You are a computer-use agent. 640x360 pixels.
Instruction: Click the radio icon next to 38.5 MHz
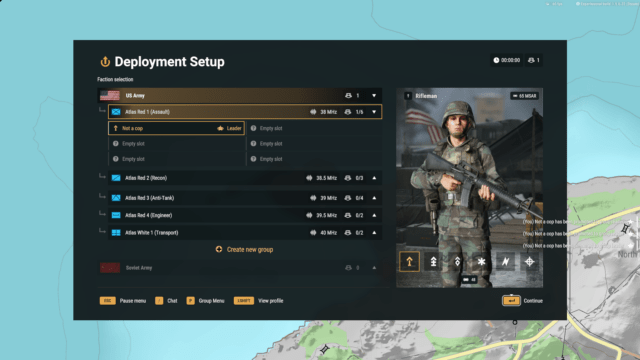point(309,178)
